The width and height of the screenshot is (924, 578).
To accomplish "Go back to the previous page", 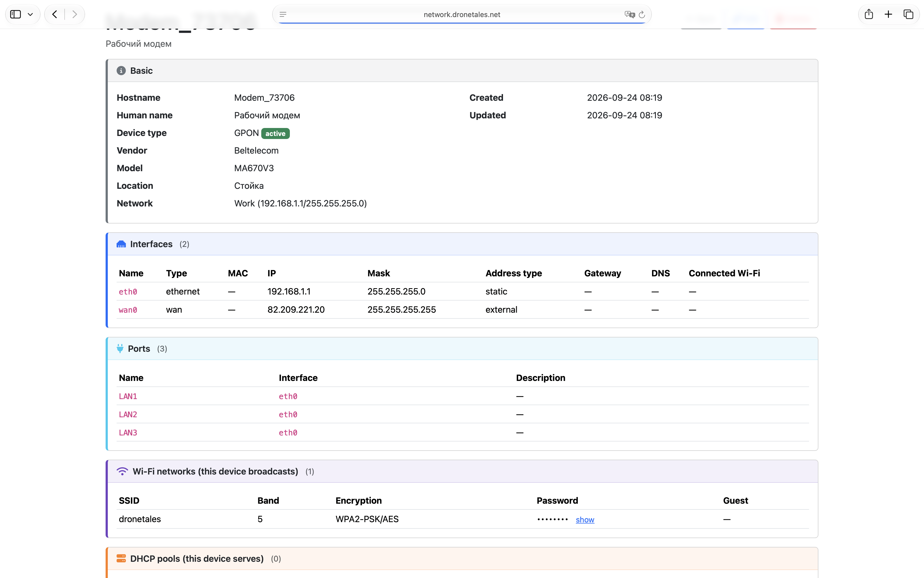I will pyautogui.click(x=55, y=15).
